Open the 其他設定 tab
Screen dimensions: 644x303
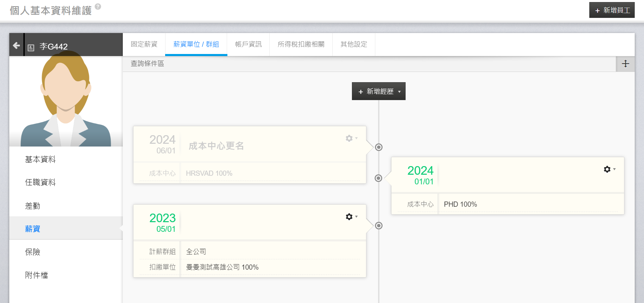[354, 44]
